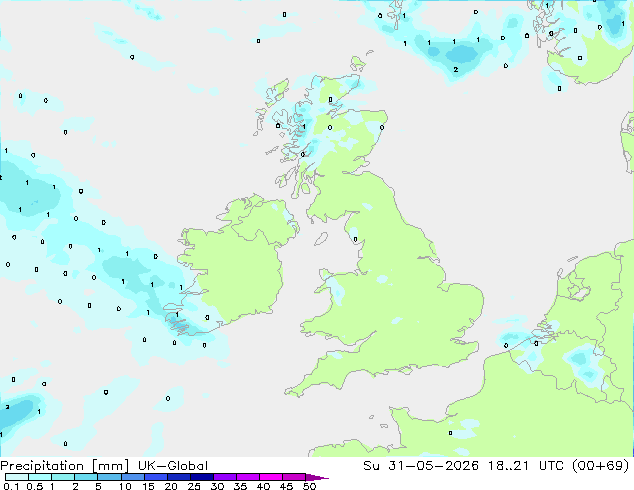Image resolution: width=634 pixels, height=490 pixels.
Task: Click the 10–15 mm blue legend swatch
Action: click(x=133, y=477)
